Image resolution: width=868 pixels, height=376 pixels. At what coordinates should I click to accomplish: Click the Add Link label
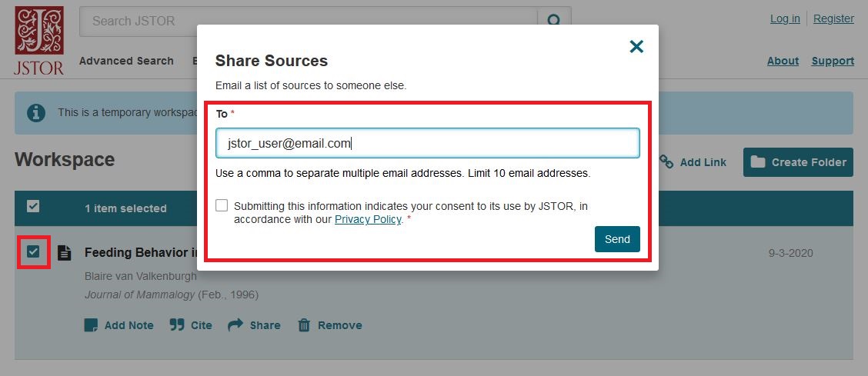pos(703,162)
